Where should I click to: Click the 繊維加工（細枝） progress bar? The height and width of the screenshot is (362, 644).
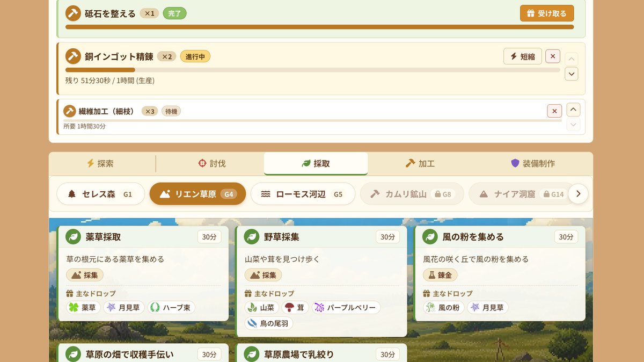coord(312,120)
